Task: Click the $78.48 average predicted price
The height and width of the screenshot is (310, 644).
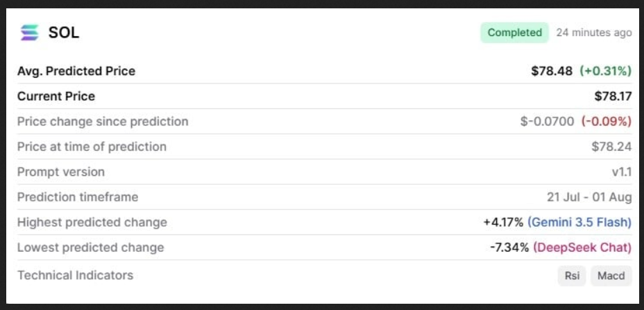Action: click(552, 71)
